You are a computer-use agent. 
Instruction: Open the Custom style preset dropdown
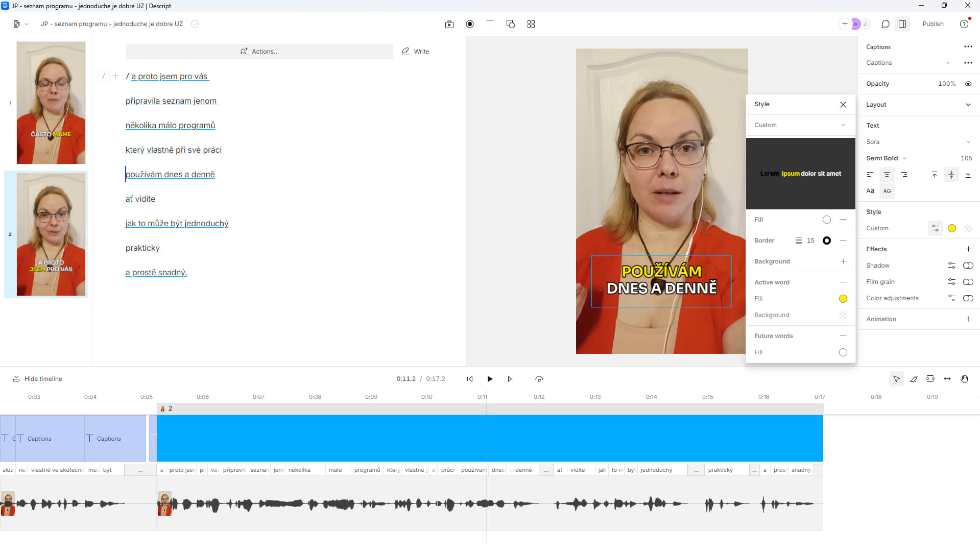coord(800,125)
